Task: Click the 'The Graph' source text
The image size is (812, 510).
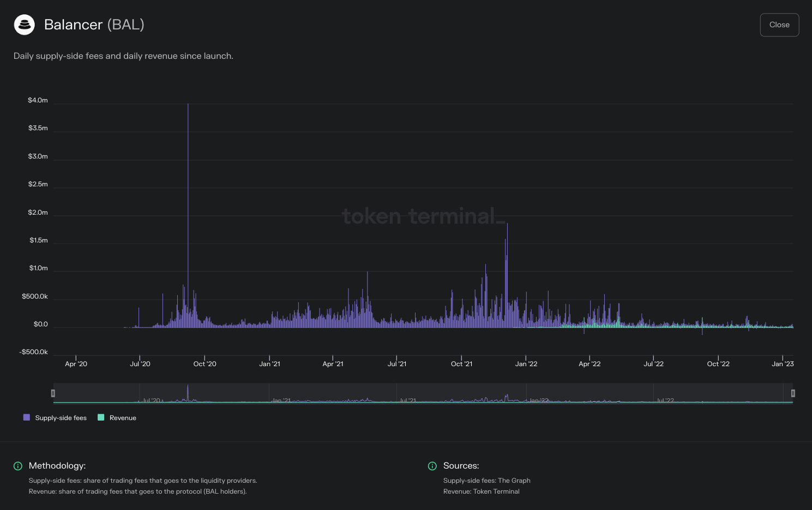Action: click(515, 481)
